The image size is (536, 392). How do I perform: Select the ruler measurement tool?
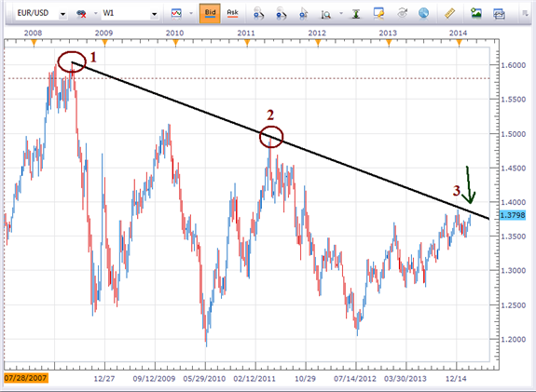(450, 13)
